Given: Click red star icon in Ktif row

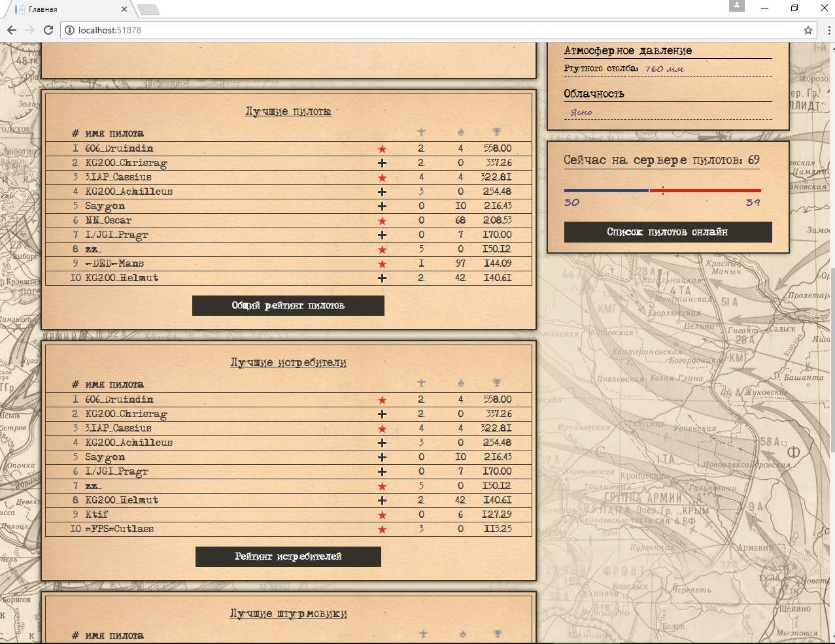Looking at the screenshot, I should click(383, 515).
